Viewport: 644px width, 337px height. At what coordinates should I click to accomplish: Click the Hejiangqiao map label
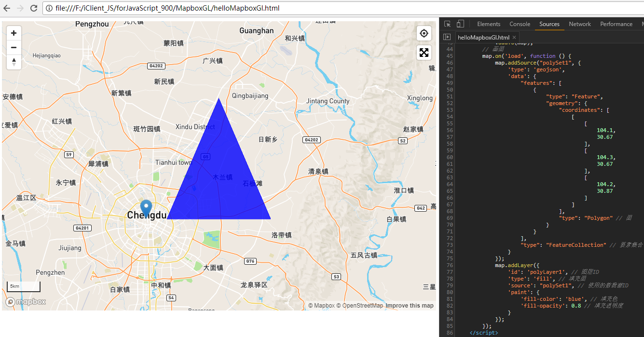47,55
